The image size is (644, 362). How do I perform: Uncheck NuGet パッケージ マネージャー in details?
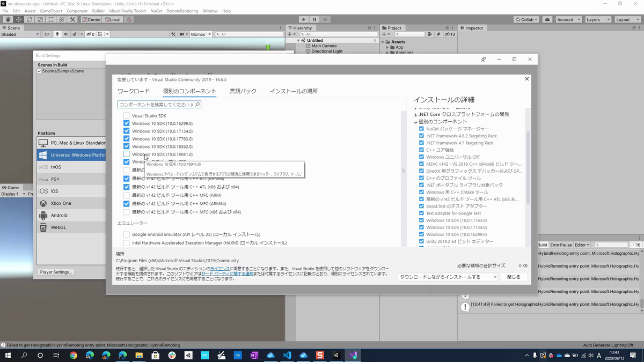pos(421,129)
